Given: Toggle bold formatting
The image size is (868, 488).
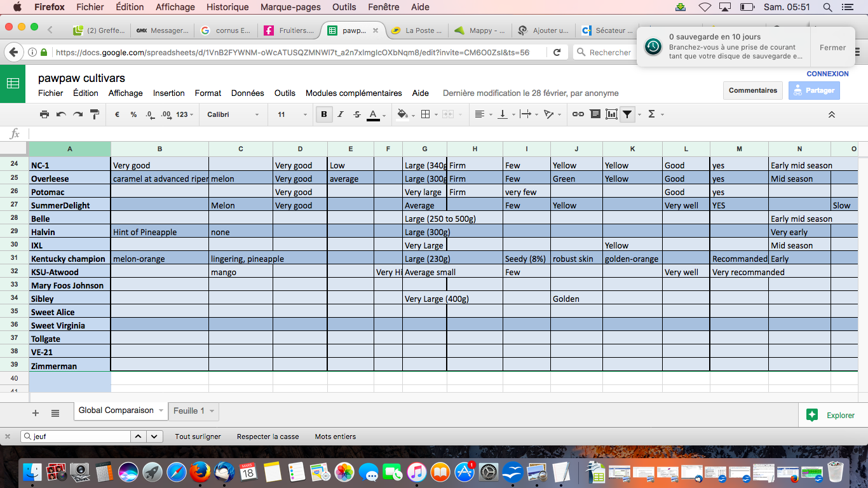Looking at the screenshot, I should coord(324,114).
